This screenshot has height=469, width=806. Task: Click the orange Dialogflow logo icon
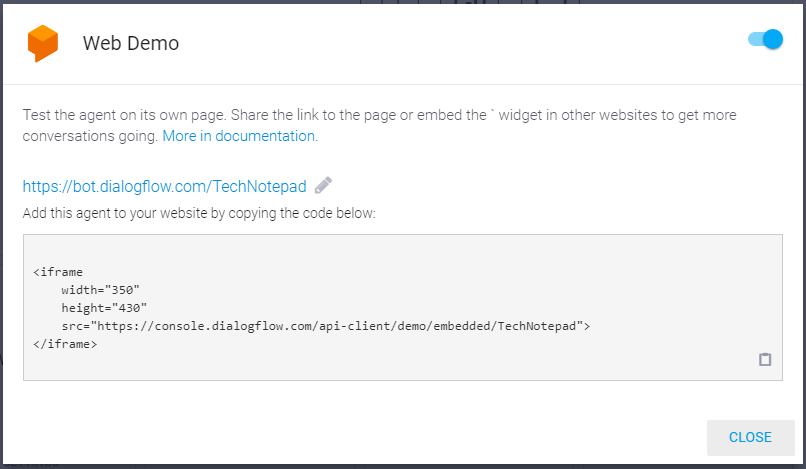pyautogui.click(x=43, y=43)
